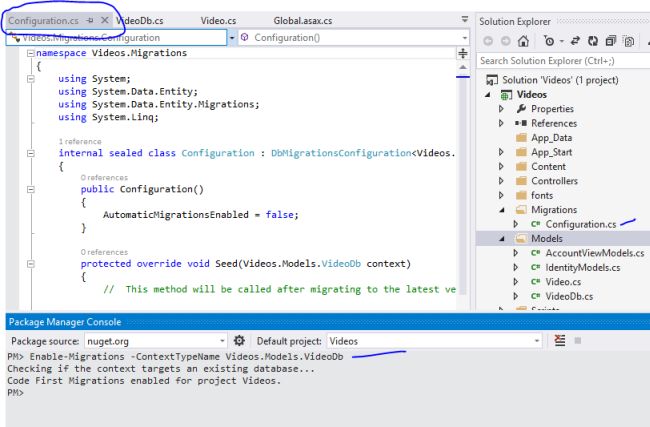This screenshot has width=650, height=427.
Task: Open the Configuration() member dropdown
Action: pyautogui.click(x=465, y=38)
